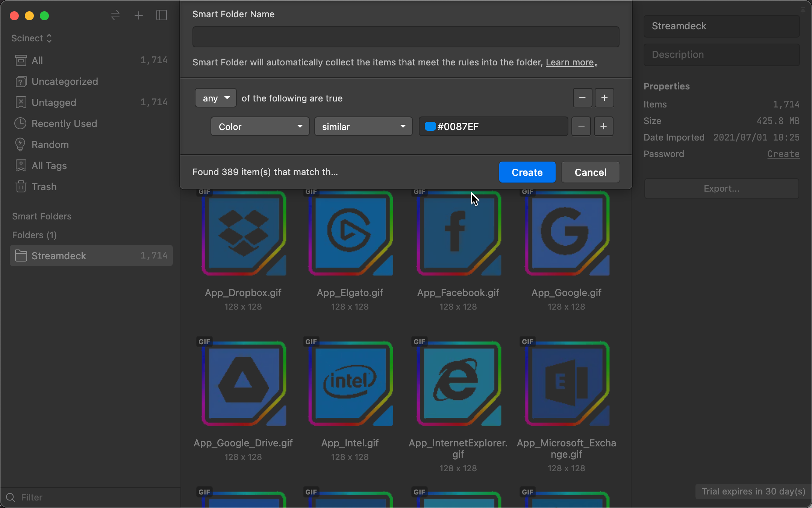Open the Trash bin icon

(21, 186)
